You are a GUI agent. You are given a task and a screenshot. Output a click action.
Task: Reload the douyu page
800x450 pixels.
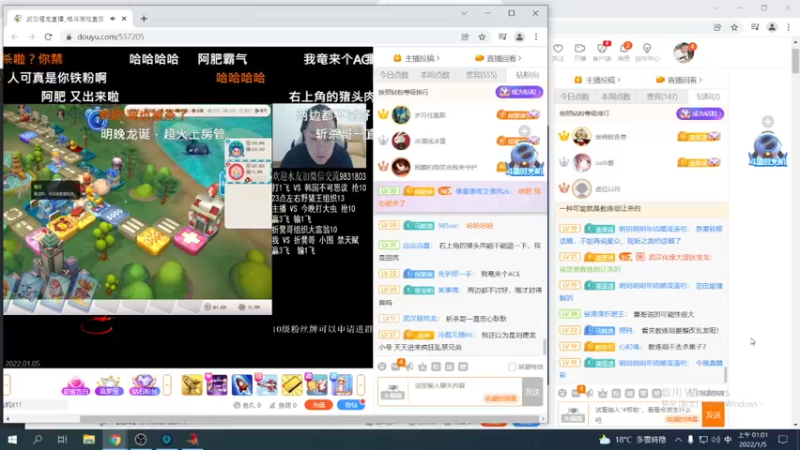coord(48,37)
